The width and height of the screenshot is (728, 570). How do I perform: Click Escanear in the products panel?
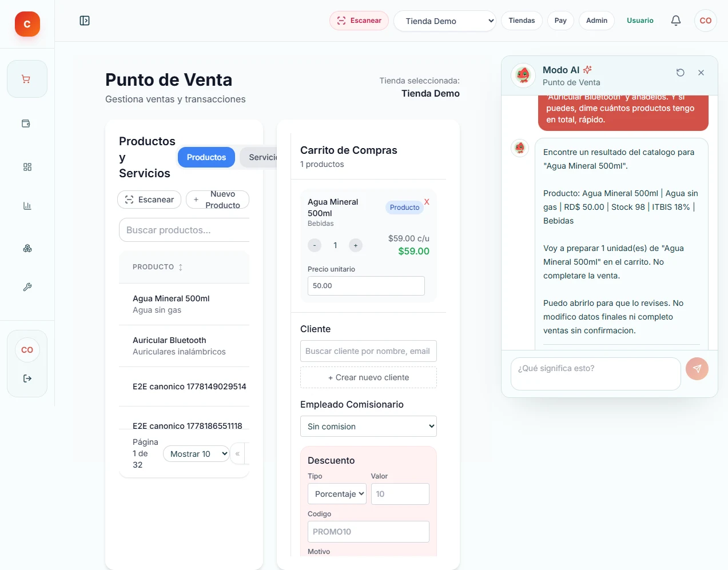149,200
